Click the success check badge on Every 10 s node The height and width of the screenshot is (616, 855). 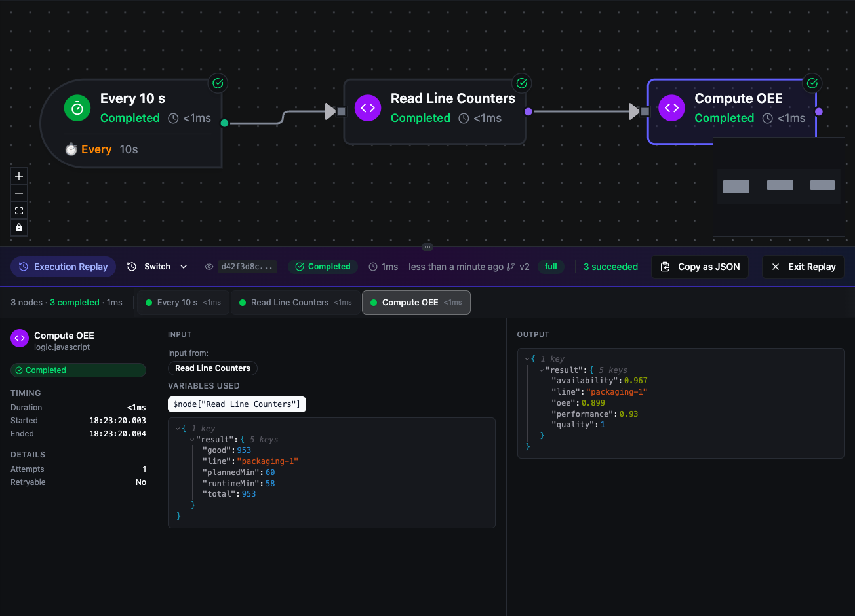[218, 83]
